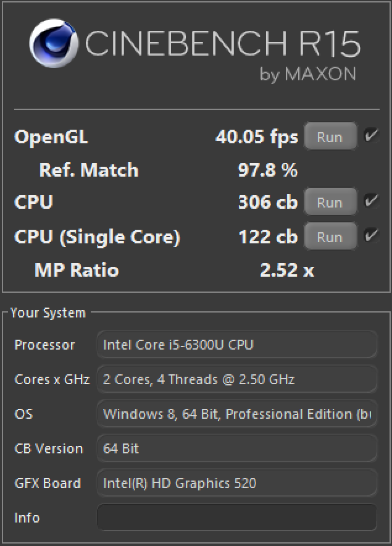The height and width of the screenshot is (546, 392).
Task: Click the Ref. Match 97.8 % value
Action: (x=268, y=170)
